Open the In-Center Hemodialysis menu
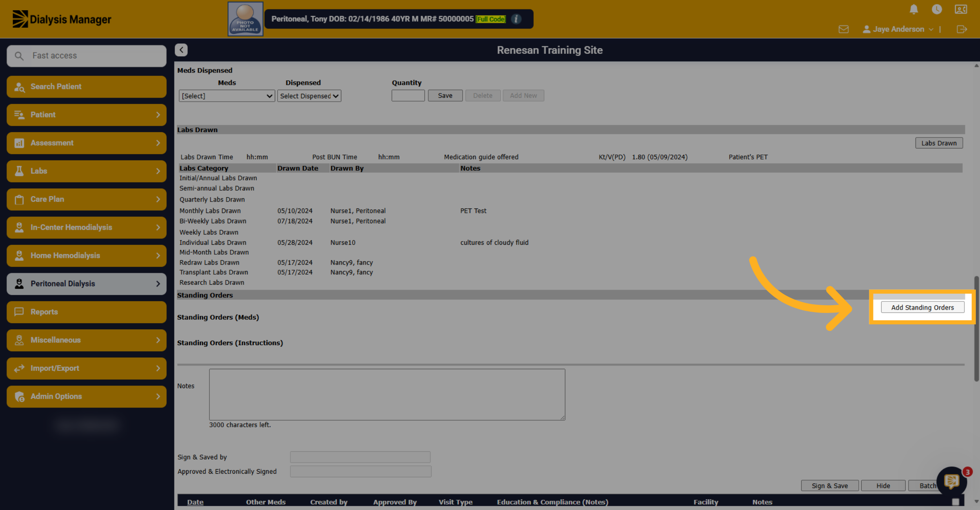980x510 pixels. pyautogui.click(x=87, y=227)
